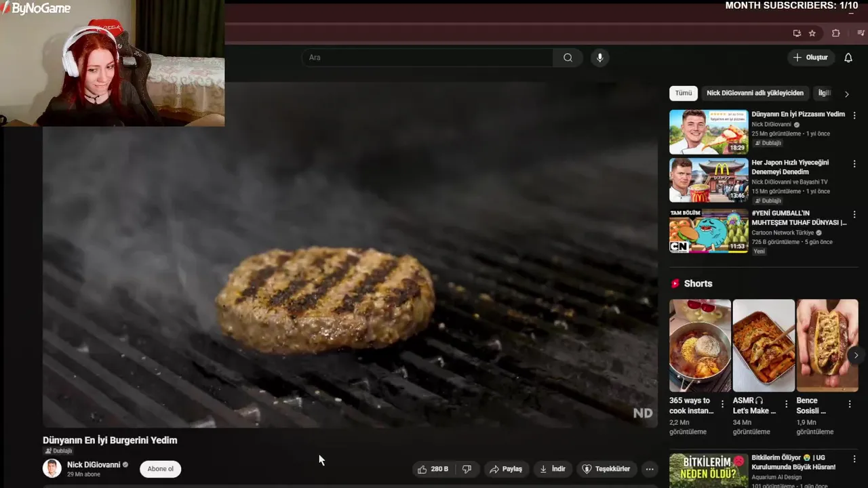Open more actions three-dot menu under video

tap(650, 469)
